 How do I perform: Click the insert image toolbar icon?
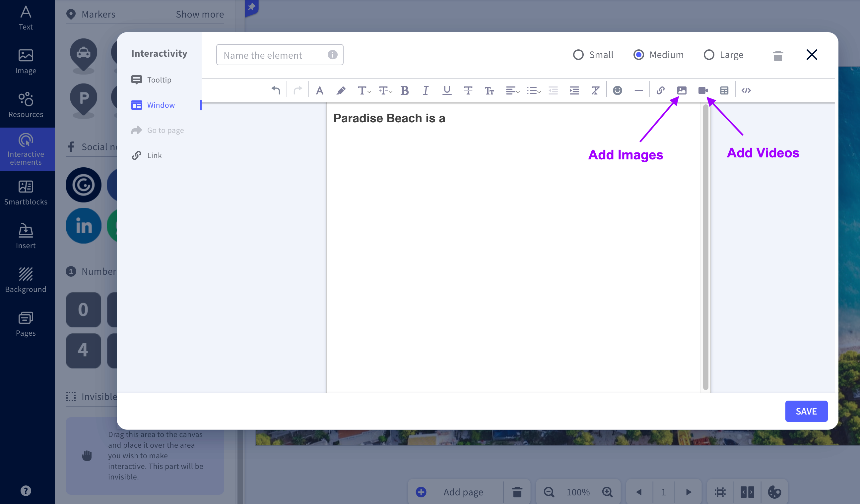[682, 90]
